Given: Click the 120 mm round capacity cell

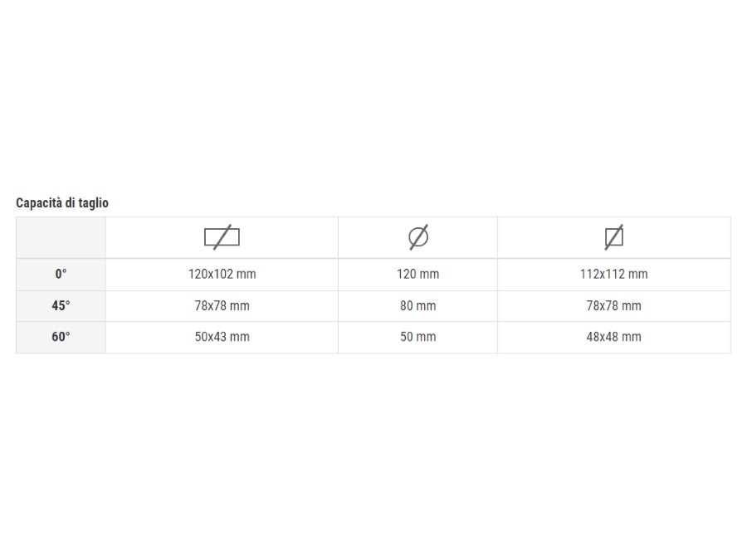Looking at the screenshot, I should pos(418,275).
